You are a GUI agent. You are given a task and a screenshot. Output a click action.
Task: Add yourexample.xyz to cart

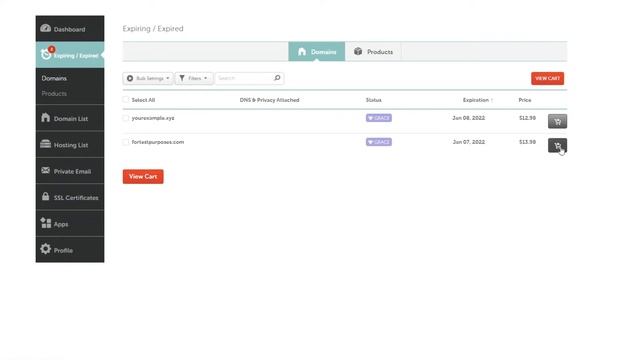557,121
